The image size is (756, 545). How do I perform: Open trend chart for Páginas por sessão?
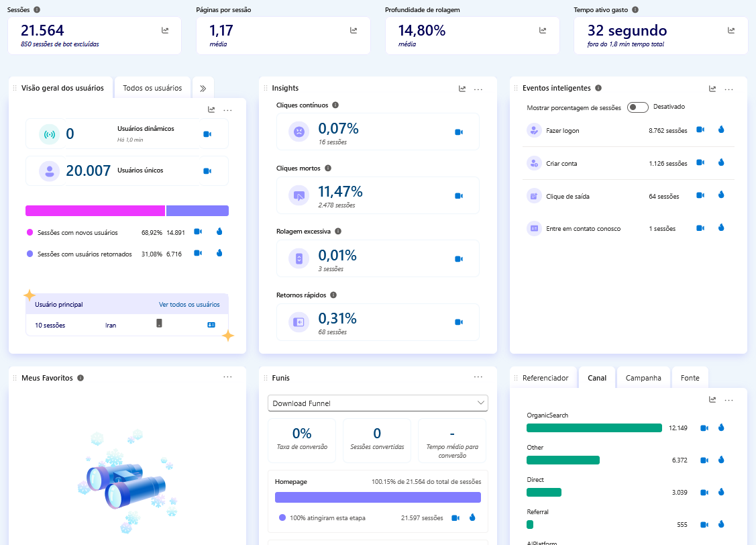point(354,30)
